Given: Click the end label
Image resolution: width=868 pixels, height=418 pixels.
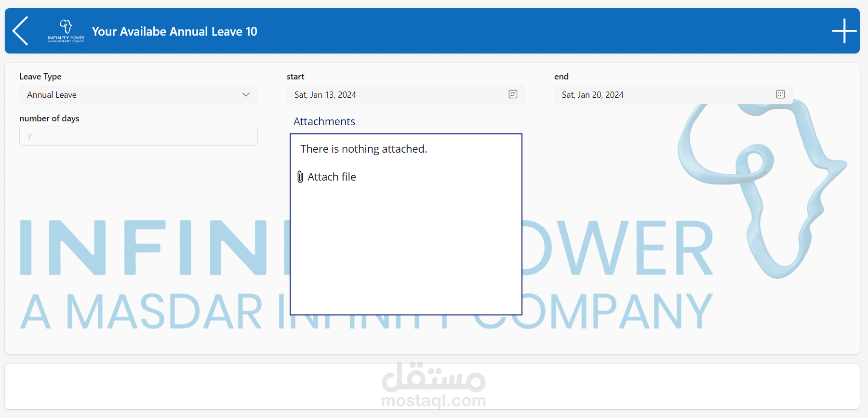Looking at the screenshot, I should pos(561,77).
